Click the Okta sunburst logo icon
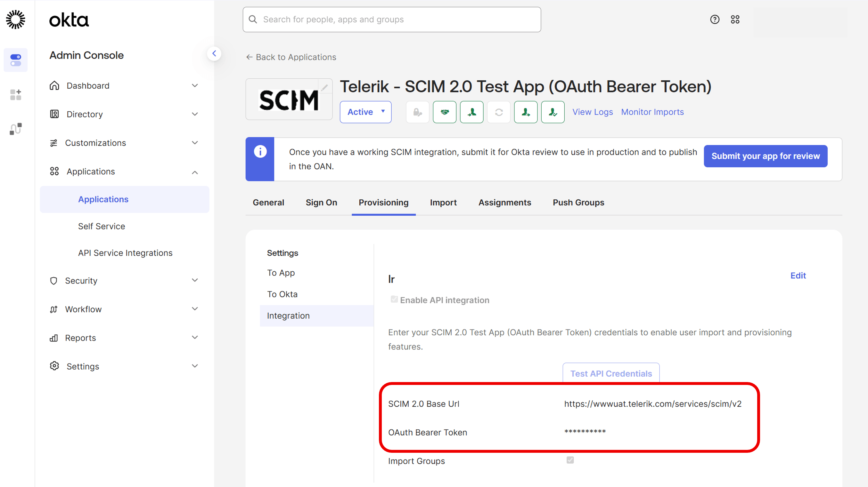The image size is (868, 487). click(15, 19)
